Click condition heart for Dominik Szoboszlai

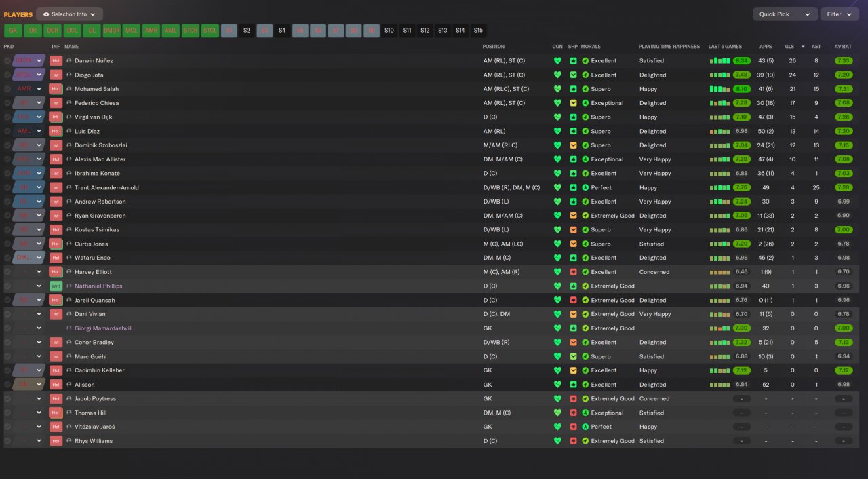click(557, 145)
